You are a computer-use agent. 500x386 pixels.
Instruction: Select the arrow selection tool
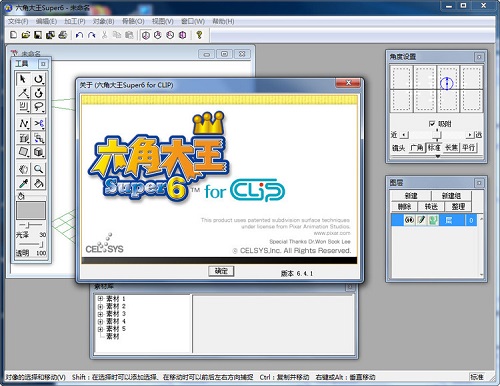click(23, 79)
